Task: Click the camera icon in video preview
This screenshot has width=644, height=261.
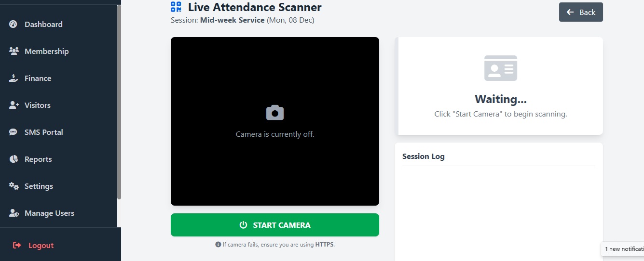Action: click(x=275, y=113)
